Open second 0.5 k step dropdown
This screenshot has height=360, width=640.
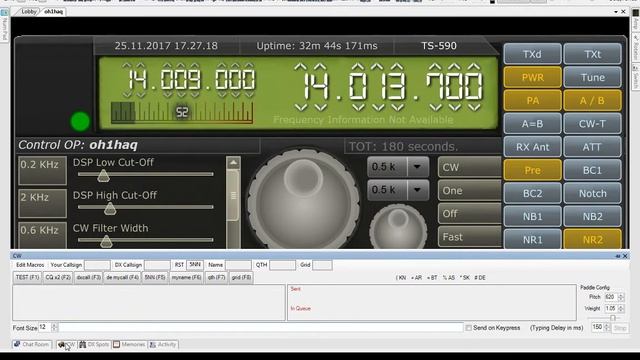click(417, 190)
